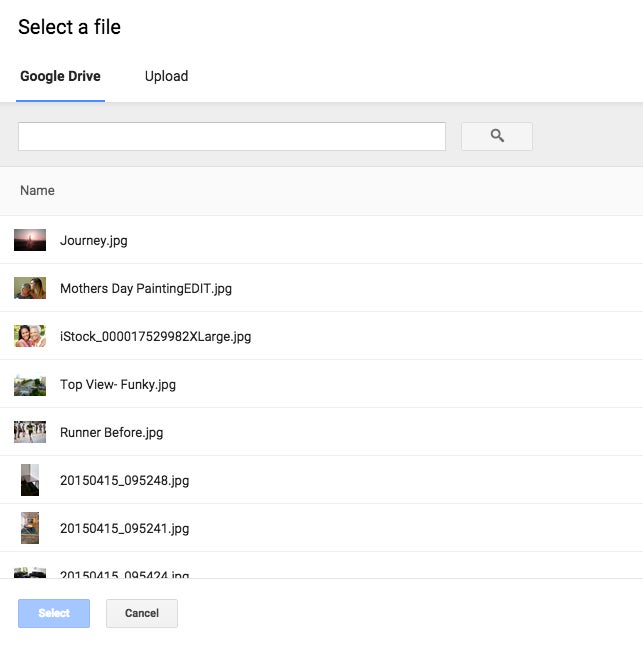643x648 pixels.
Task: Choose the Runner Before.jpg file name
Action: click(x=111, y=432)
